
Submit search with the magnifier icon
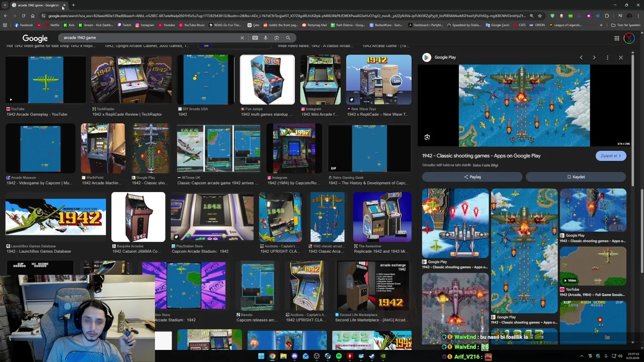[288, 38]
